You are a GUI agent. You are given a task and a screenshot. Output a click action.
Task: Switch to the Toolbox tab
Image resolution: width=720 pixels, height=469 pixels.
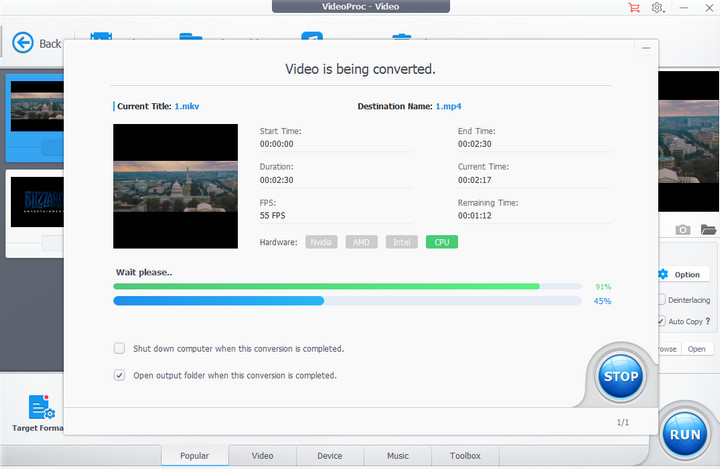[465, 456]
